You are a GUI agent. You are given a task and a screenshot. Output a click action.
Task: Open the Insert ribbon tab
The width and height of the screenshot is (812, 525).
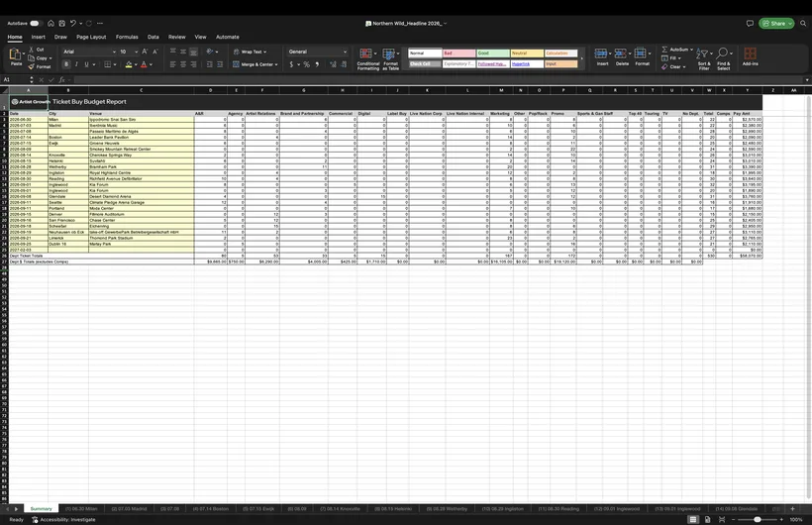coord(39,37)
